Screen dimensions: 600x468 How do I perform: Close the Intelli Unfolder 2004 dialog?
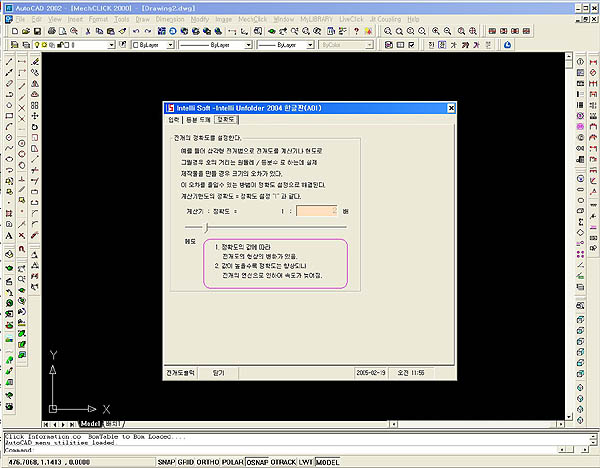[451, 108]
